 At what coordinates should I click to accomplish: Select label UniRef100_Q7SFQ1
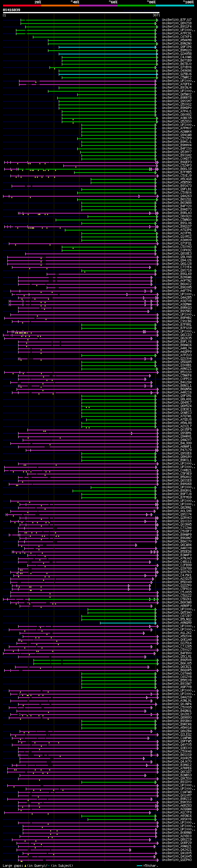(177, 243)
